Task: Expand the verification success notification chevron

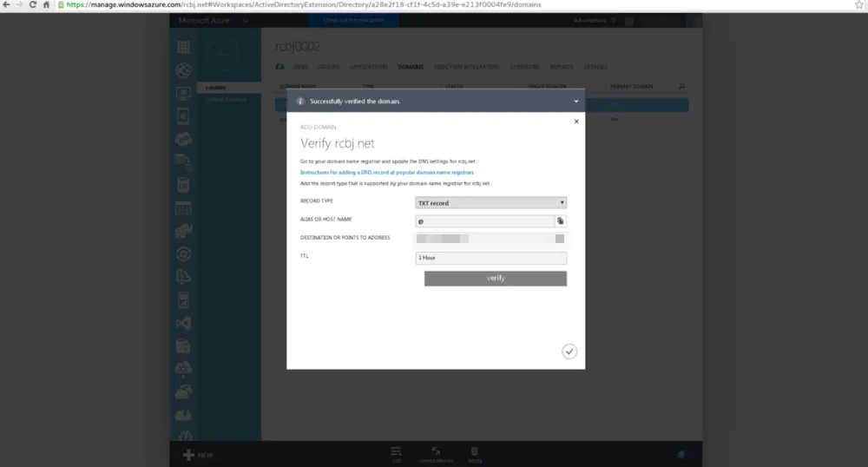Action: (575, 102)
